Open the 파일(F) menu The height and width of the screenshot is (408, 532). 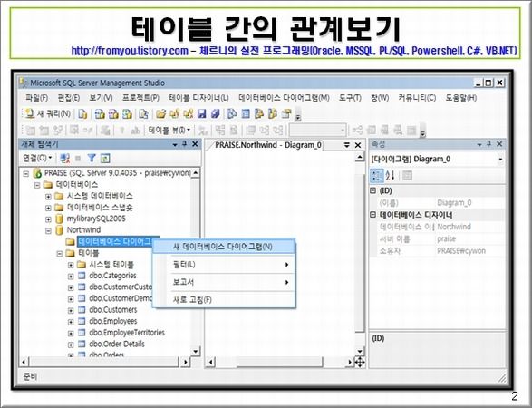[36, 98]
